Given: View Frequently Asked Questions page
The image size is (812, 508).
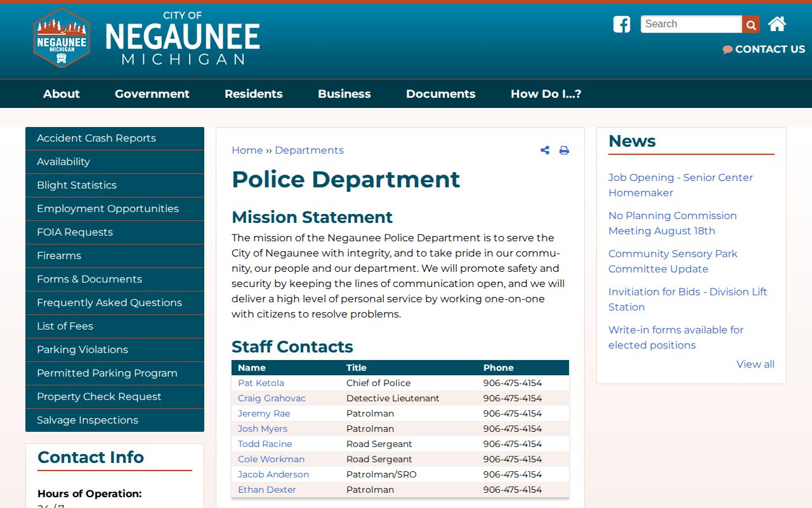Looking at the screenshot, I should (x=115, y=303).
